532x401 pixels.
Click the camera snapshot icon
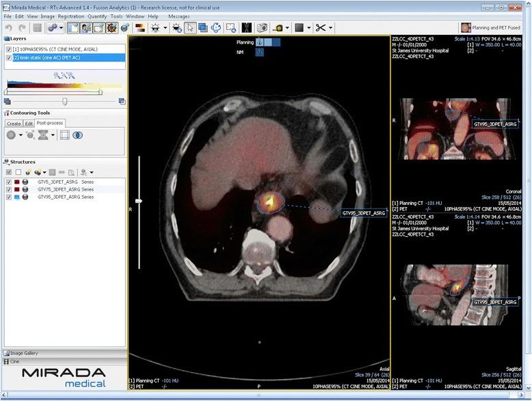(x=262, y=28)
